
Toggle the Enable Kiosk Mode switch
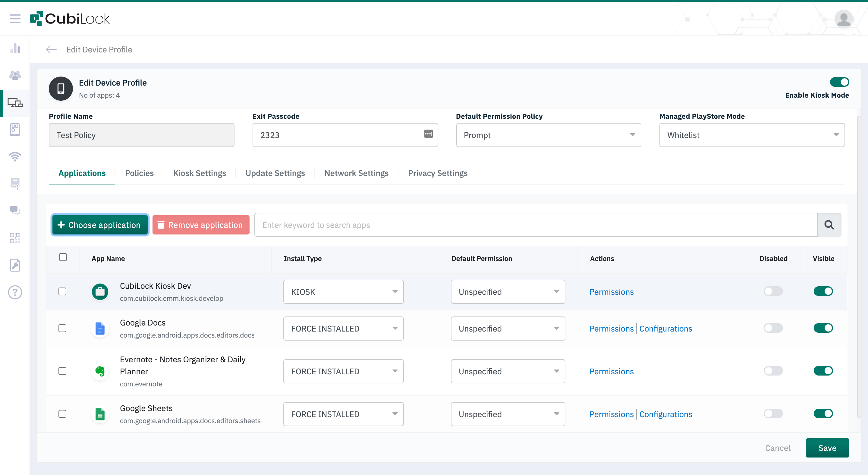point(839,82)
